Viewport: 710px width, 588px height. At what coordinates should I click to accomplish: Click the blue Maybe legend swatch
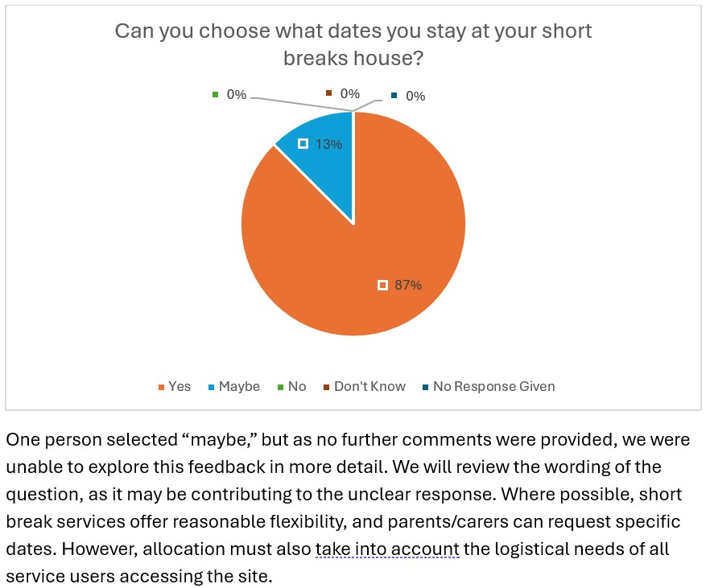click(x=211, y=387)
